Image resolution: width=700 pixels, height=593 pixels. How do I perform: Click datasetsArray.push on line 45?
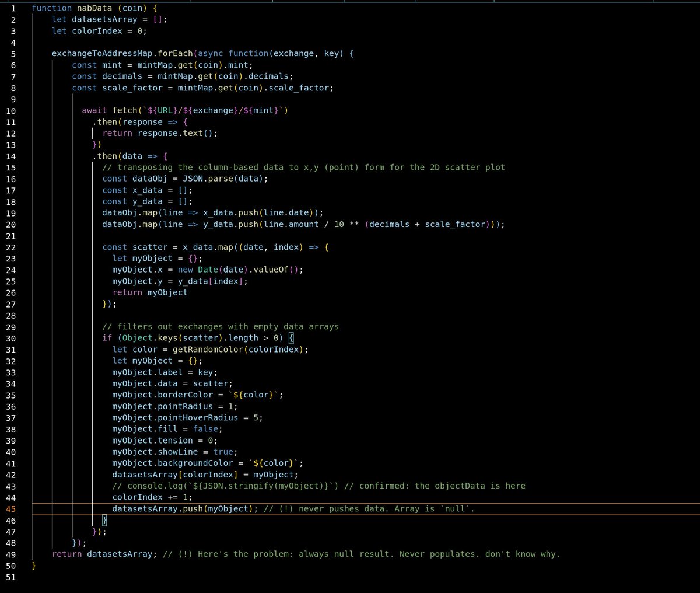click(x=157, y=508)
